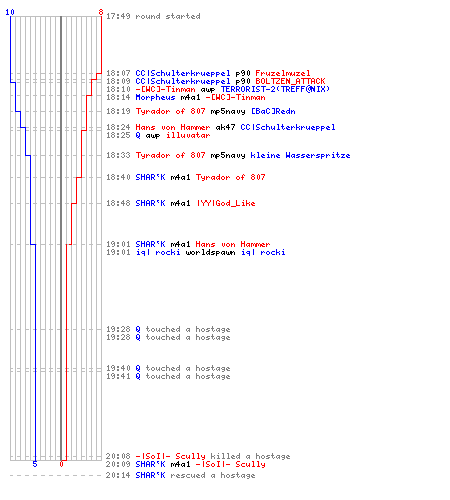Image resolution: width=450 pixels, height=500 pixels.
Task: Click SHAR'K attacker in 18:40 kill line
Action: [150, 177]
